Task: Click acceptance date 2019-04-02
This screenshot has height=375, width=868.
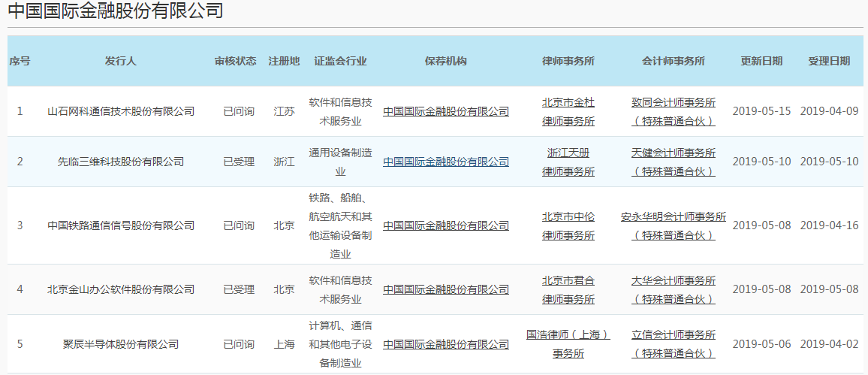Action: tap(829, 344)
